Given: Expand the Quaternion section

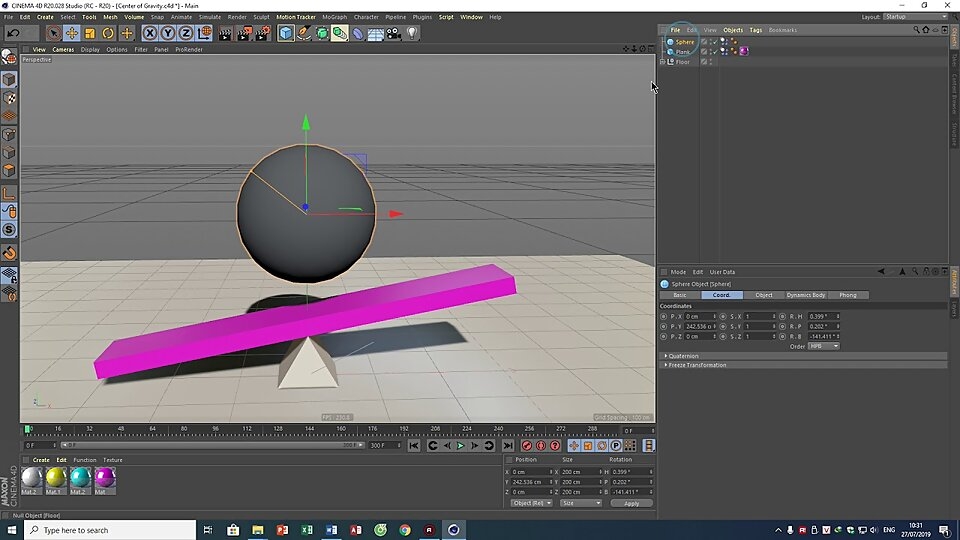Looking at the screenshot, I should (x=666, y=356).
